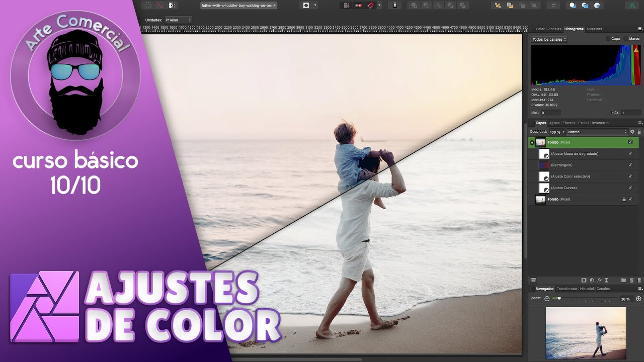
Task: Collapse the top Fondo layer group
Action: click(532, 143)
